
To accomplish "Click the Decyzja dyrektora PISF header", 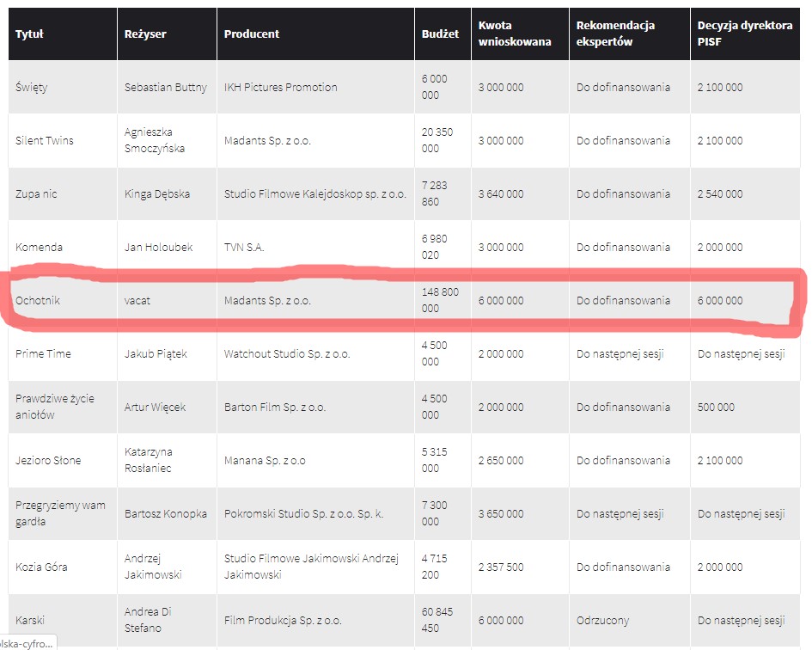I will (x=745, y=34).
